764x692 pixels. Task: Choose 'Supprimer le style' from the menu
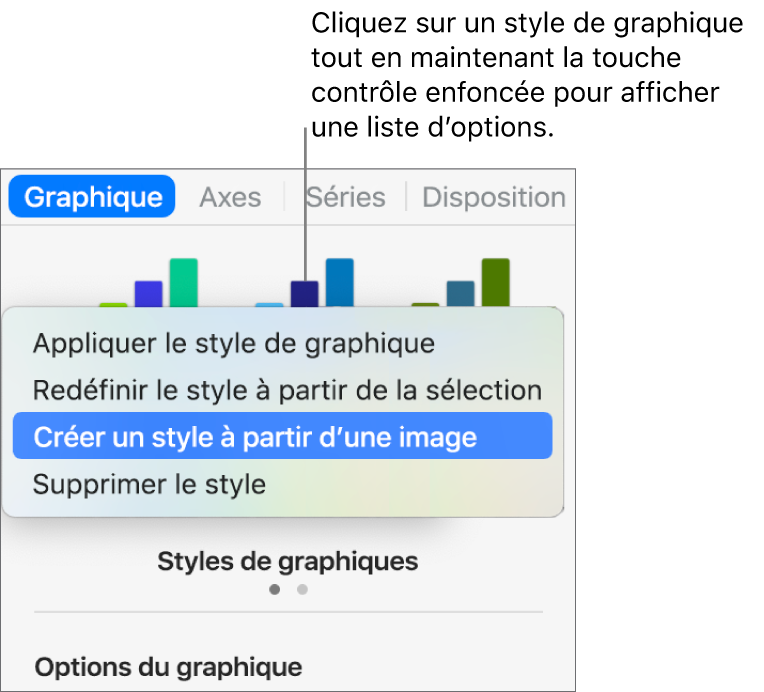point(149,485)
